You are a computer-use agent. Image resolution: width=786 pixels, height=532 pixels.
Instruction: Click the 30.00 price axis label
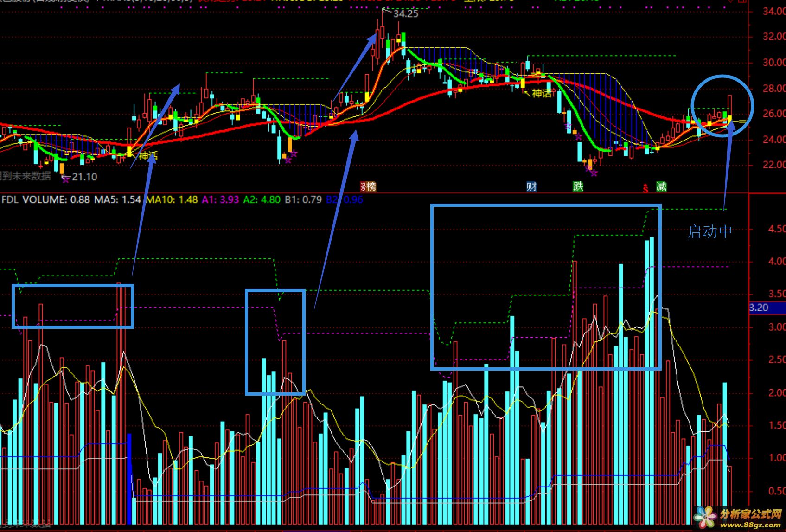pyautogui.click(x=774, y=63)
